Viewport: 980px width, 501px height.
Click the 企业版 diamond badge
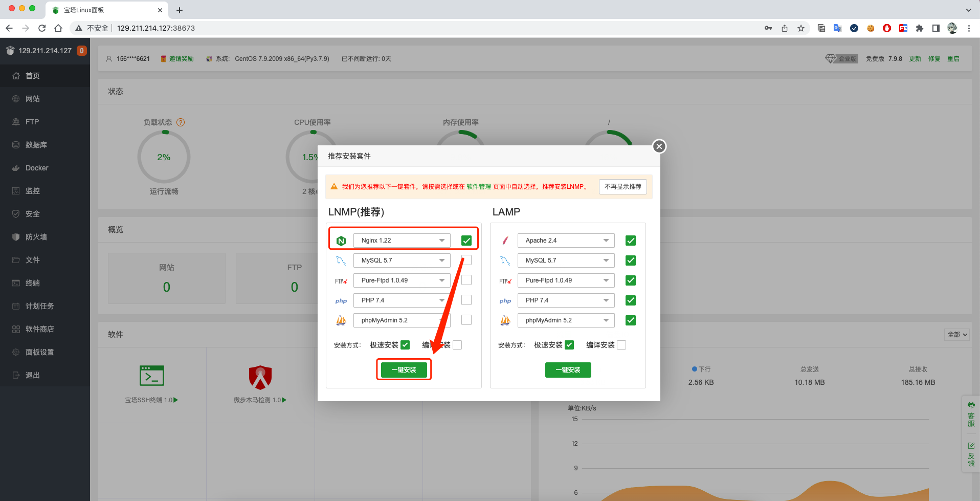pyautogui.click(x=841, y=59)
